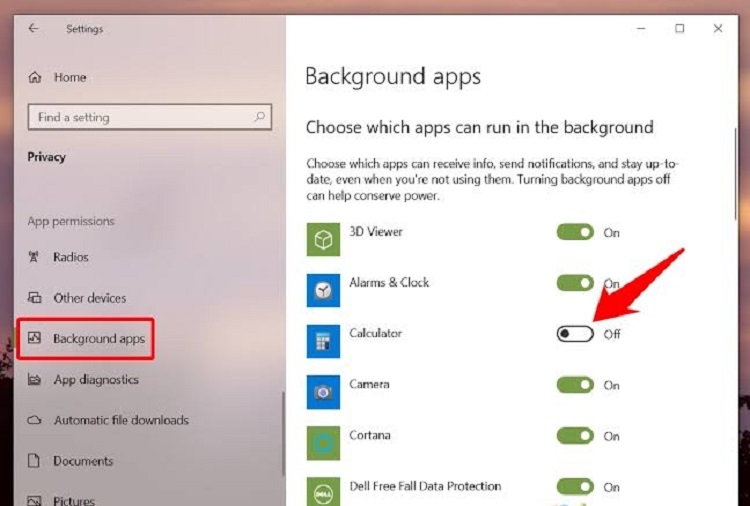Click the Documents page icon
Image resolution: width=750 pixels, height=506 pixels.
coord(33,461)
